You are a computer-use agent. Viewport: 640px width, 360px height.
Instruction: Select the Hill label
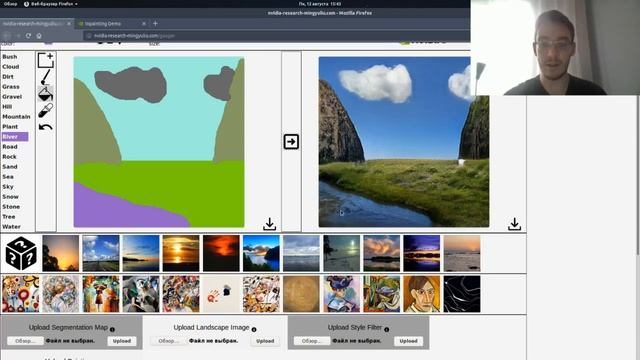[7, 107]
